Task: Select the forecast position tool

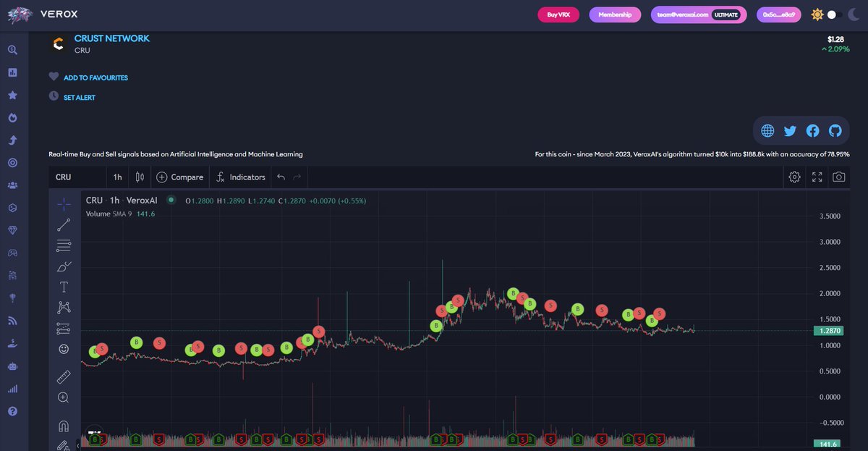Action: point(64,329)
